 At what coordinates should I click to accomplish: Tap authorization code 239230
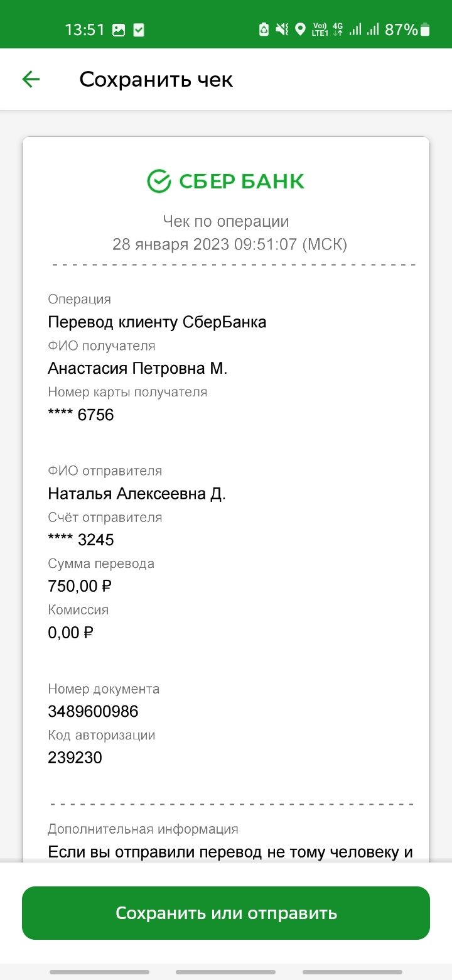click(75, 758)
